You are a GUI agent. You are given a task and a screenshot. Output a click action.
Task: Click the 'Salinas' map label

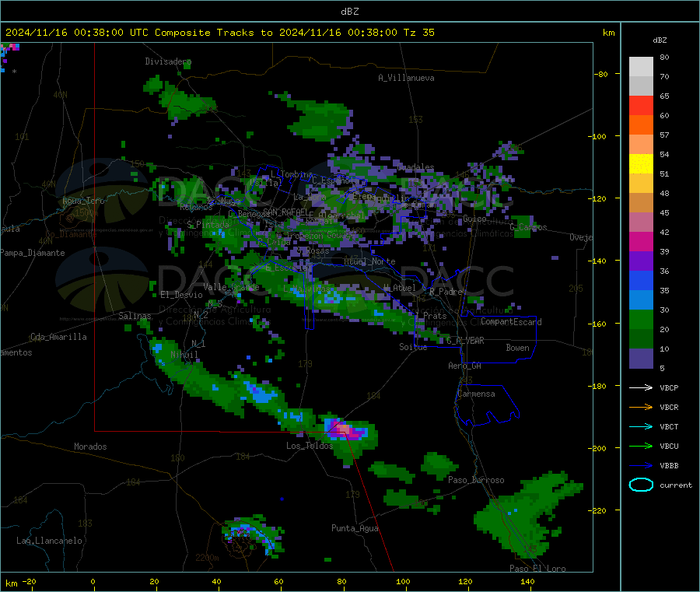point(135,316)
